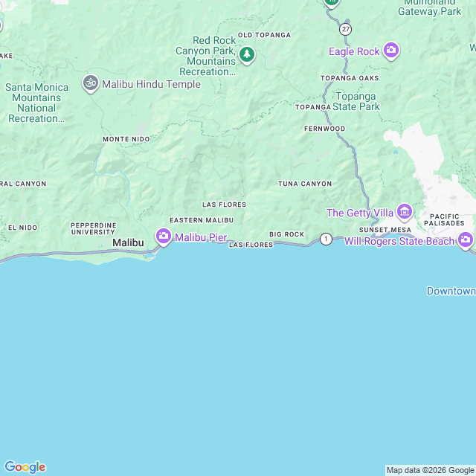Click the Malibu city label
The width and height of the screenshot is (476, 476).
tap(128, 242)
